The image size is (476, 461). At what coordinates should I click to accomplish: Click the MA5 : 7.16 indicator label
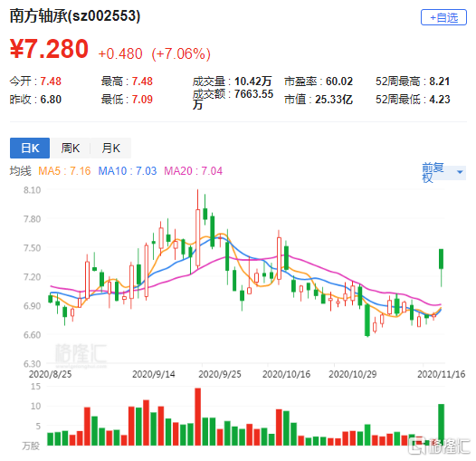pyautogui.click(x=64, y=171)
